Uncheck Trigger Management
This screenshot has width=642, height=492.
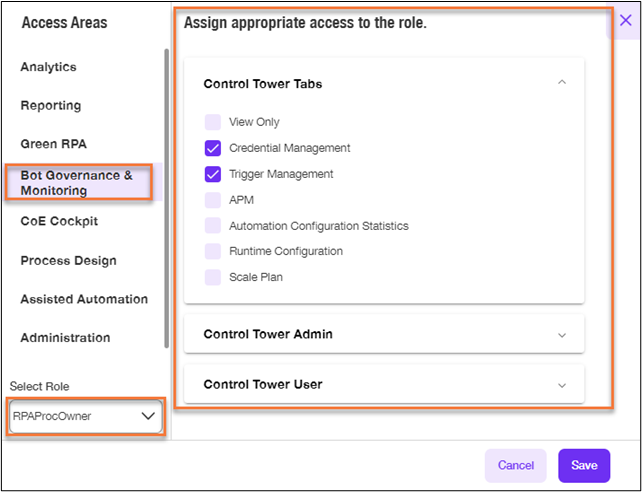tap(212, 174)
